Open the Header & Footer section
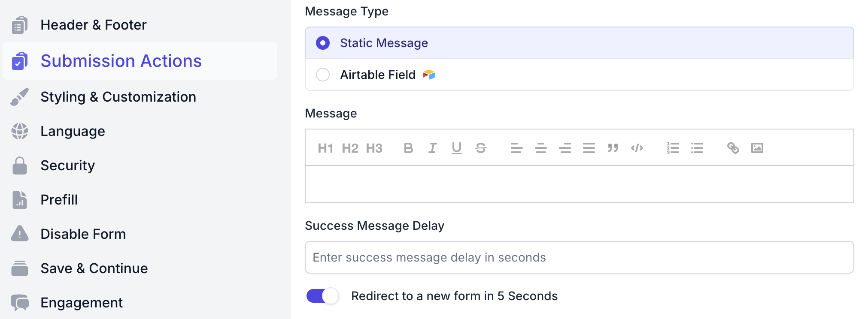The image size is (868, 319). 93,25
